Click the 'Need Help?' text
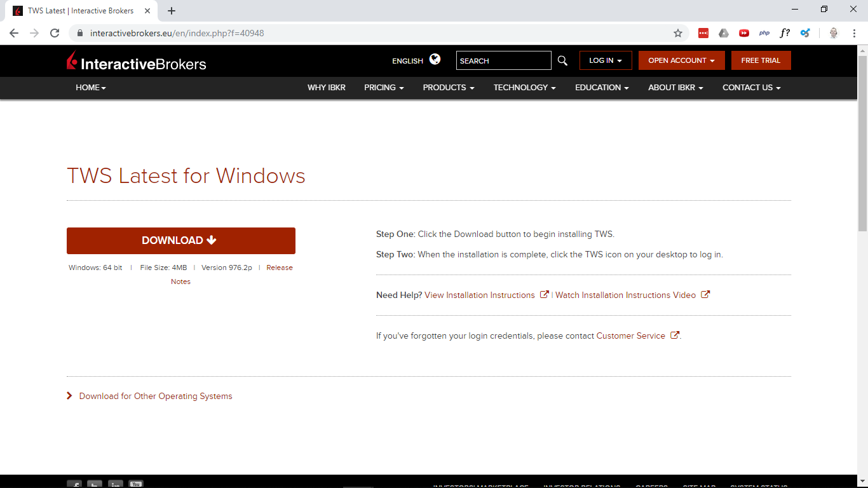This screenshot has height=488, width=868. pyautogui.click(x=399, y=295)
